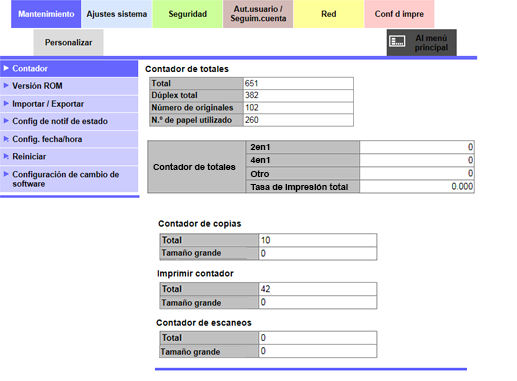
Task: Switch to Ajustes sistema tab
Action: point(117,14)
